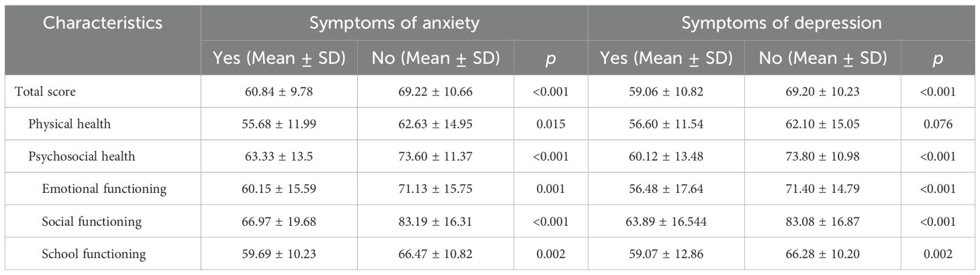Select the Symptoms of depression header

[x=781, y=23]
